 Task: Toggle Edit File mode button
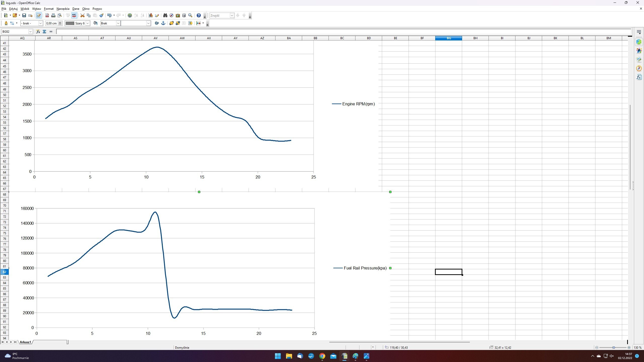pyautogui.click(x=38, y=16)
